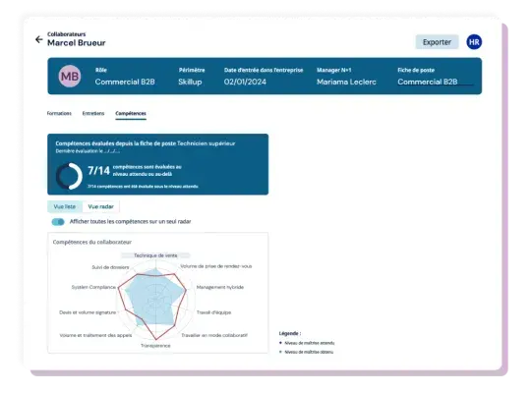The height and width of the screenshot is (393, 532).
Task: Click the Transparence vertex on radar
Action: pos(156,339)
